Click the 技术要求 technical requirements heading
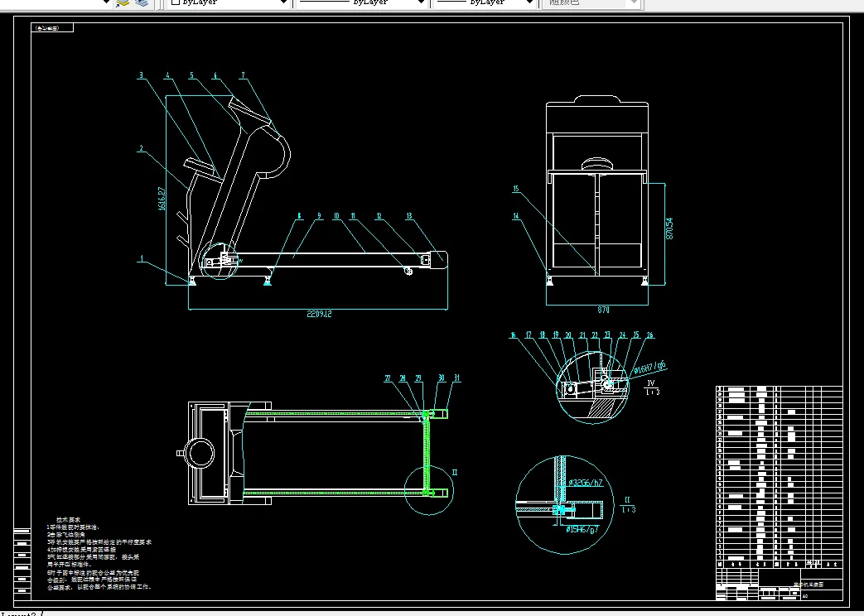This screenshot has width=864, height=616. click(68, 519)
